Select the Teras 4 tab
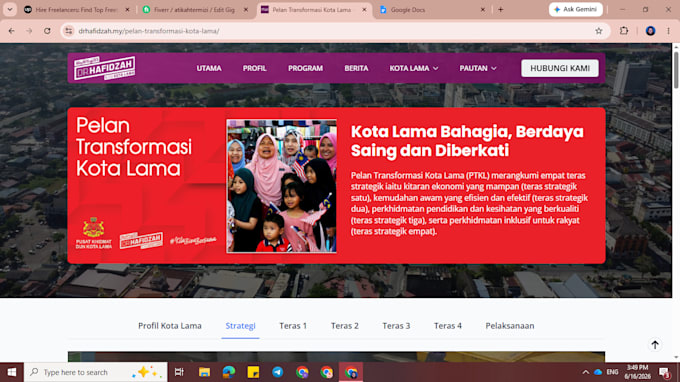Viewport: 680px width, 382px height. point(448,326)
